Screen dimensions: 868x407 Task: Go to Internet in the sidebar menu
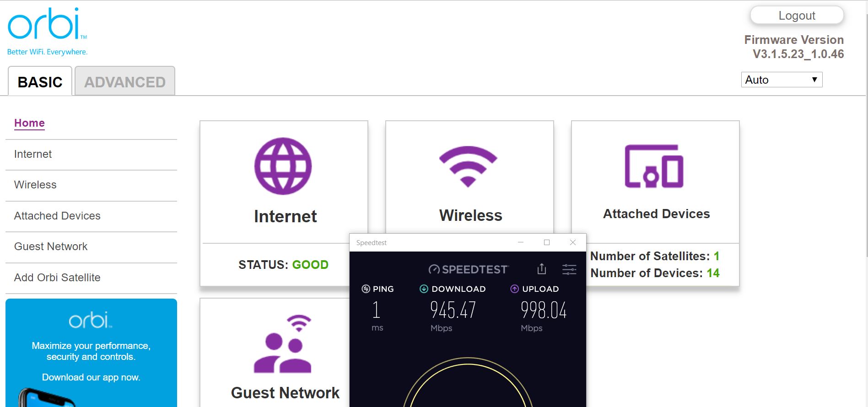tap(33, 154)
